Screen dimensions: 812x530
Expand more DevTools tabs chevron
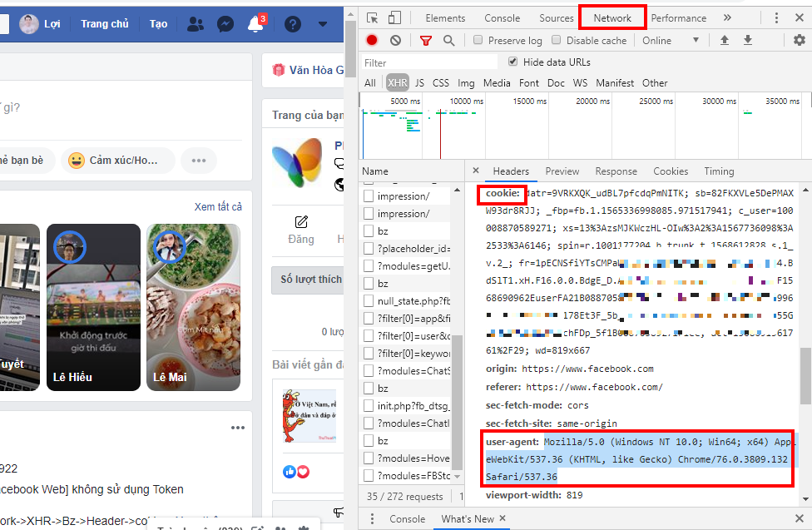coord(726,17)
